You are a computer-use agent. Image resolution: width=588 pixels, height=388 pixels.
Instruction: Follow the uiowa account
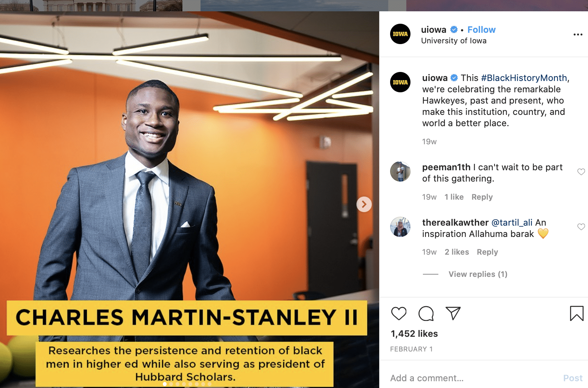click(481, 30)
